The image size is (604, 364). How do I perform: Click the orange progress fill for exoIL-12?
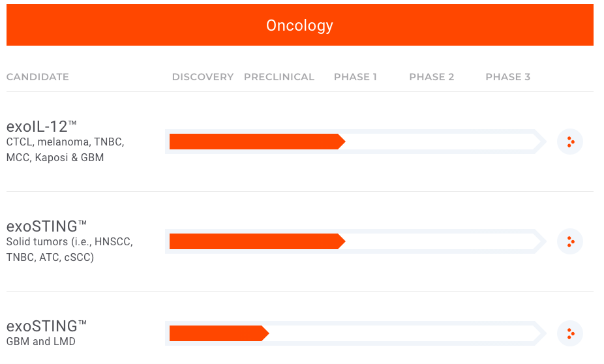tap(254, 142)
